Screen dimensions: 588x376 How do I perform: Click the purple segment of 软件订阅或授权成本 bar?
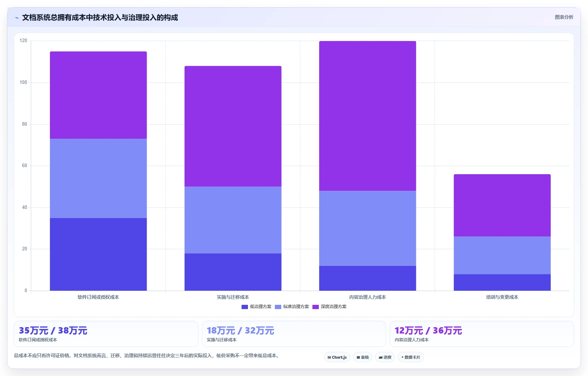[98, 95]
